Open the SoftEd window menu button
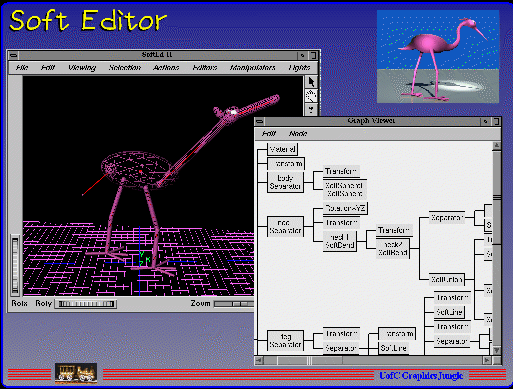 pyautogui.click(x=13, y=55)
